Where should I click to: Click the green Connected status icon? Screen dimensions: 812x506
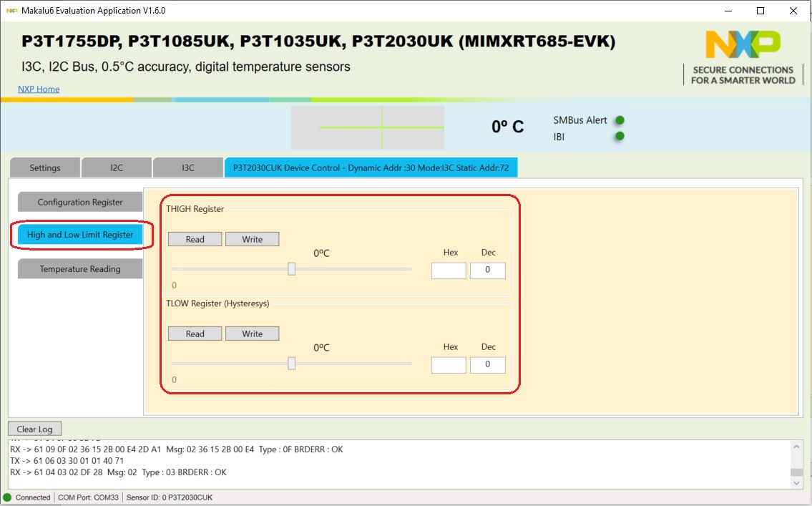point(8,497)
